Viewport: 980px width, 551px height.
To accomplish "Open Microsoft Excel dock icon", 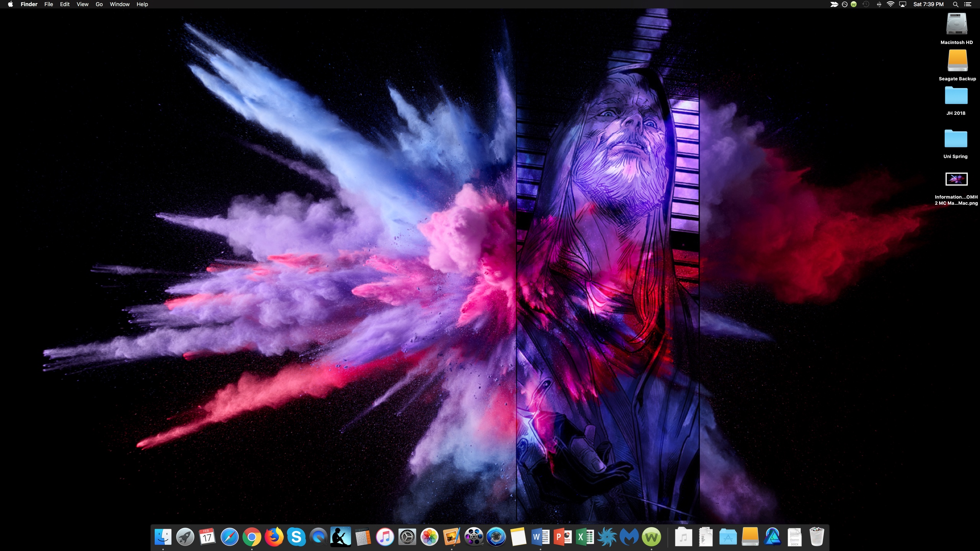I will 585,537.
